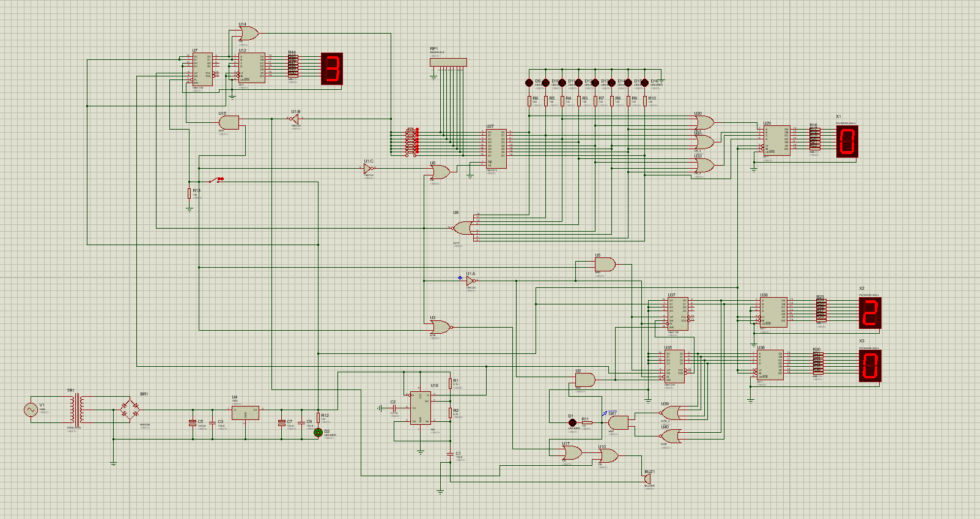Click the green LED D2
980x519 pixels.
tap(318, 432)
